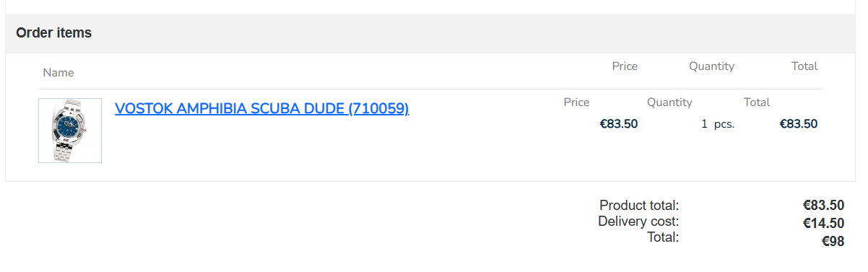Click the model number (710059) in product link

[x=378, y=109]
